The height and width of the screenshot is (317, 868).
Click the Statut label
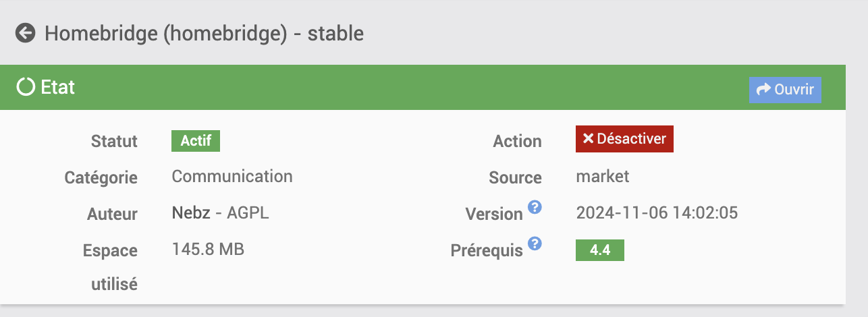click(114, 141)
